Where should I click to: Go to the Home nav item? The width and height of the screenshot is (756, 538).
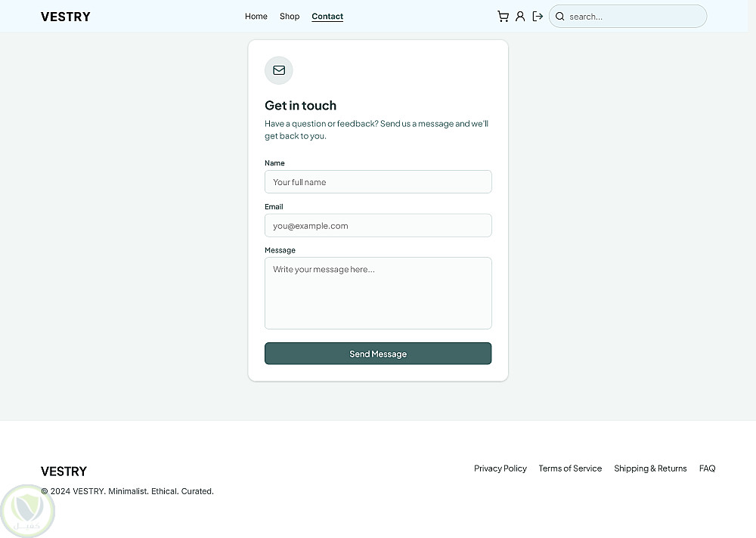256,17
